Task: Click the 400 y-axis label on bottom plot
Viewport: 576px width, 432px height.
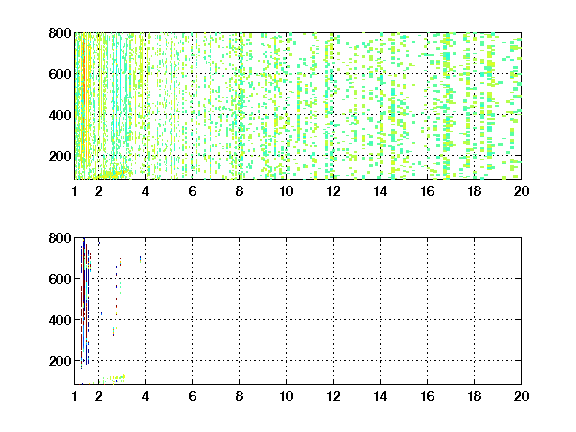Action: [60, 320]
